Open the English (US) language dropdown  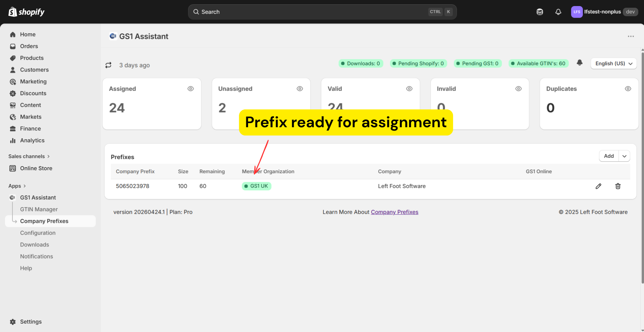pos(613,63)
